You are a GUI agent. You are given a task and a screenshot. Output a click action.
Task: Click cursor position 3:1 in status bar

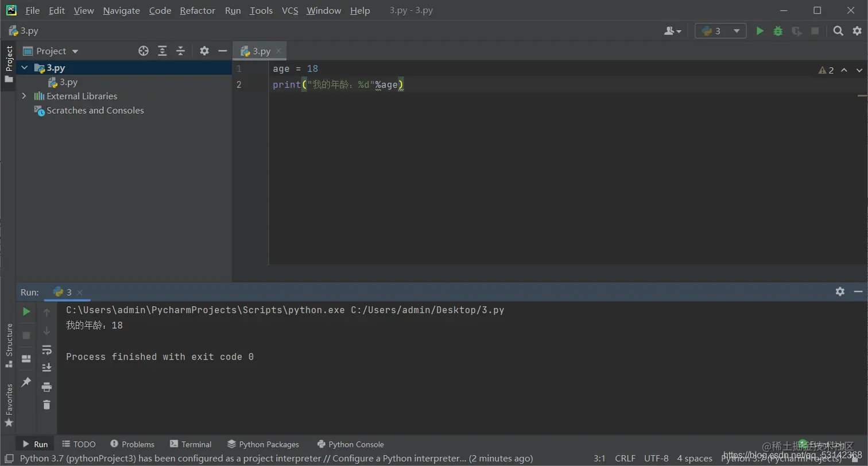click(x=599, y=459)
